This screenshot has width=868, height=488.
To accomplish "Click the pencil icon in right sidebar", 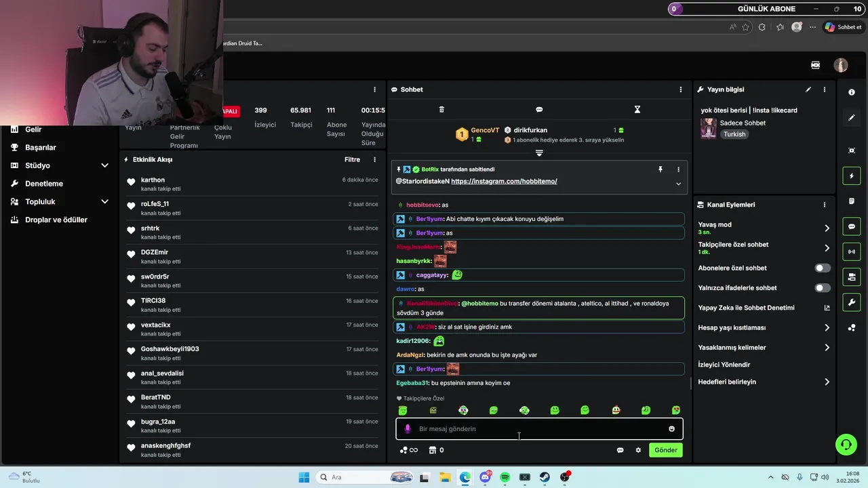I will point(852,117).
